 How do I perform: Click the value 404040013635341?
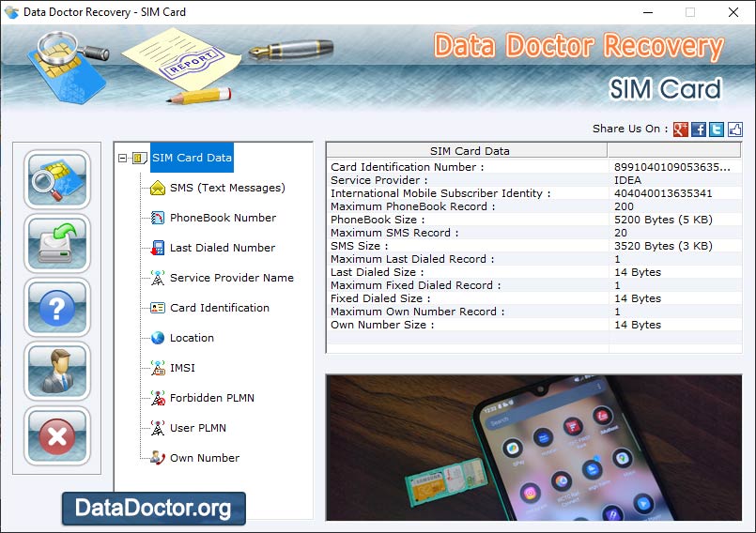tap(662, 192)
